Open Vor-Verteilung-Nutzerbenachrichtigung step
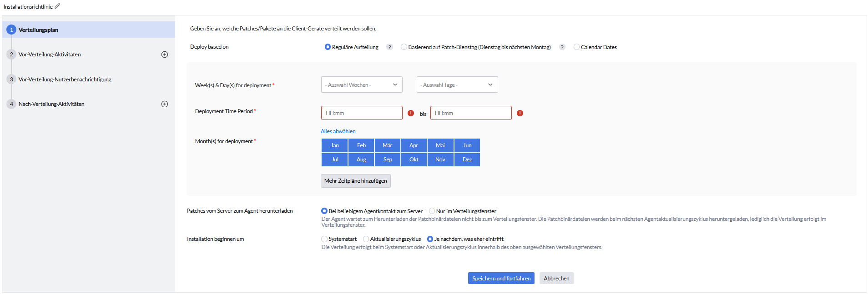Screen dimensions: 868x294 (65, 80)
